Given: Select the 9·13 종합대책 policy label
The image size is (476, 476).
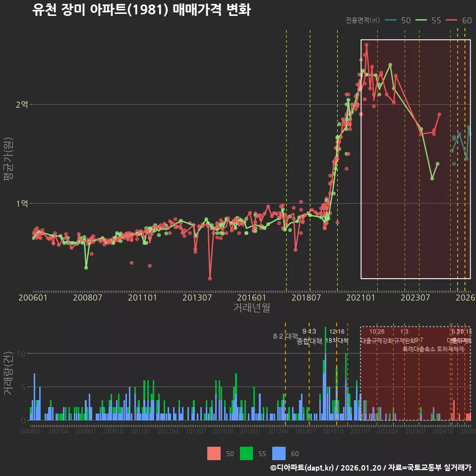Looking at the screenshot, I should (309, 336).
